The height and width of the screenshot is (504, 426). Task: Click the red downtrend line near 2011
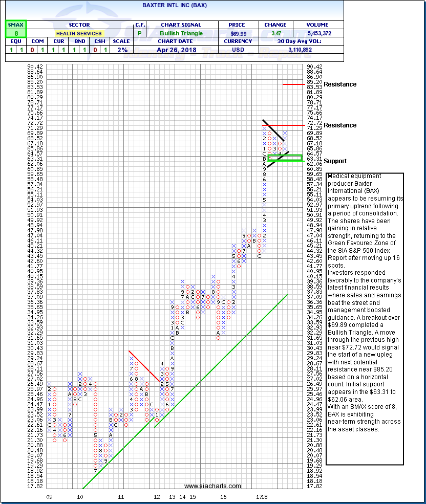[x=144, y=366]
